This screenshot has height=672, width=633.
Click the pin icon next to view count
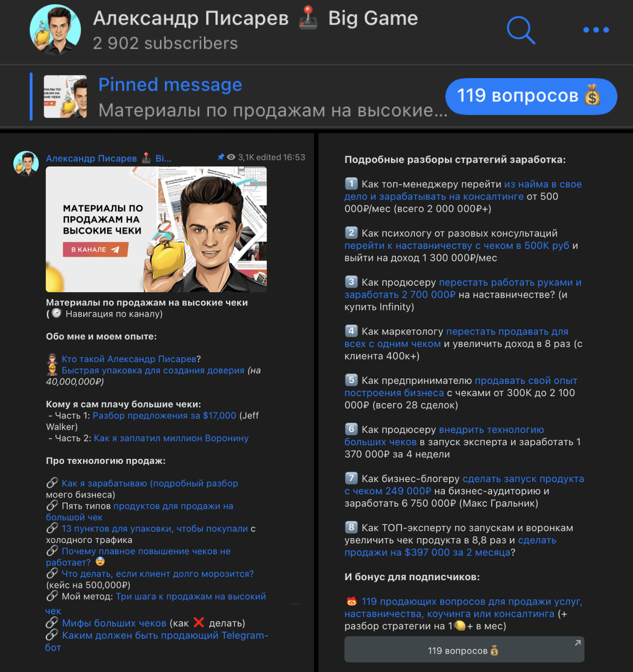pos(220,157)
